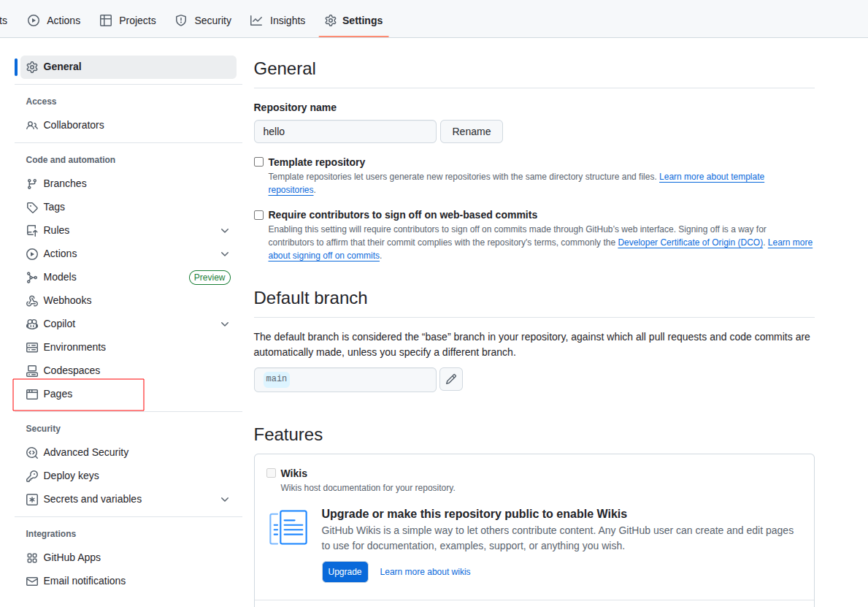
Task: Click the Models icon in sidebar
Action: coord(32,278)
